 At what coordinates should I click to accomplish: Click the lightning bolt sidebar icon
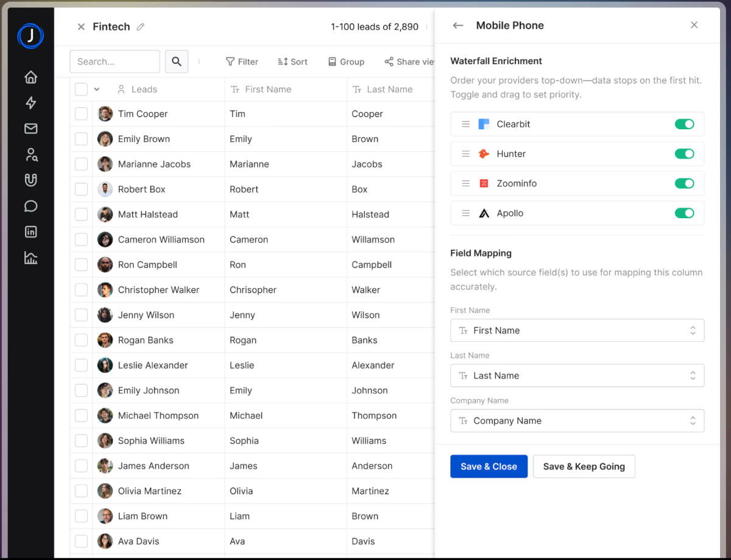pos(31,103)
